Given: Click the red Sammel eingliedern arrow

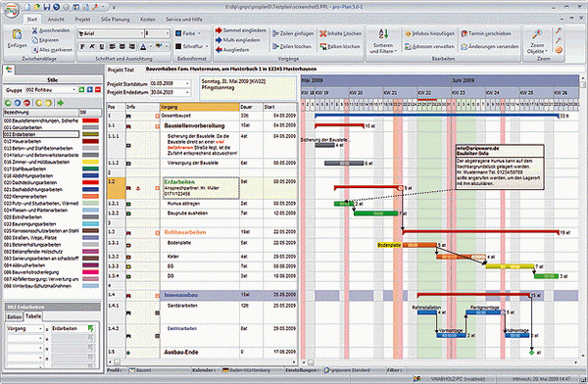Looking at the screenshot, I should point(219,30).
